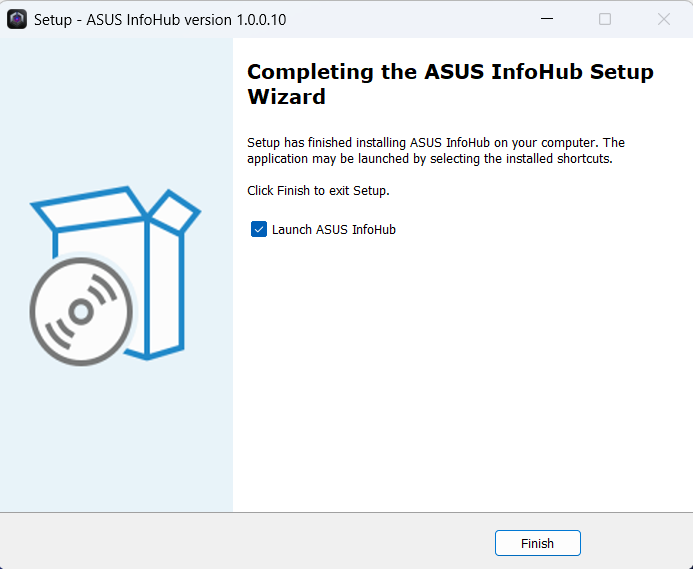
Task: Click the version number 1.0.0.10 in title
Action: 261,20
